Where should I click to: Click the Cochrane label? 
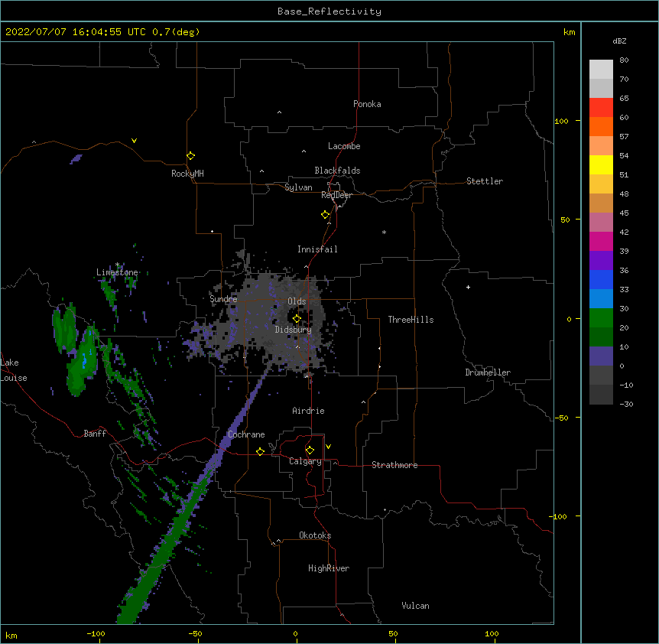coord(246,434)
